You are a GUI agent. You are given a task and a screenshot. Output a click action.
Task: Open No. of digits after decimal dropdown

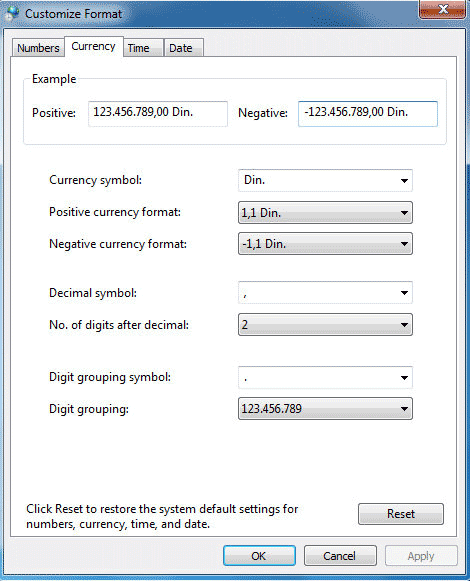click(x=325, y=325)
